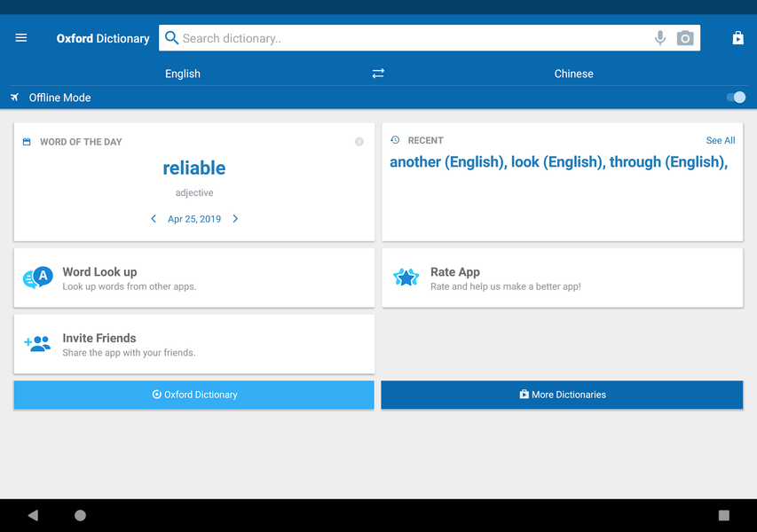Click the Invite Friends people icon
Viewport: 757px width, 532px height.
[x=37, y=344]
